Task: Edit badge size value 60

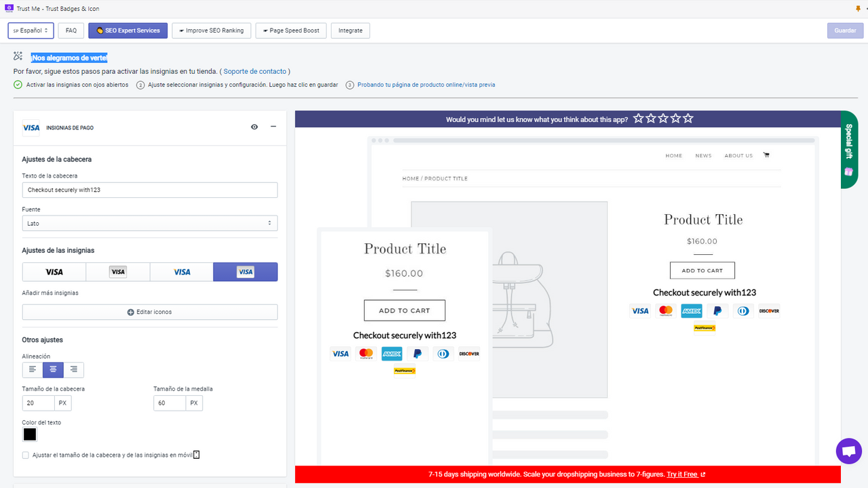Action: pyautogui.click(x=170, y=403)
